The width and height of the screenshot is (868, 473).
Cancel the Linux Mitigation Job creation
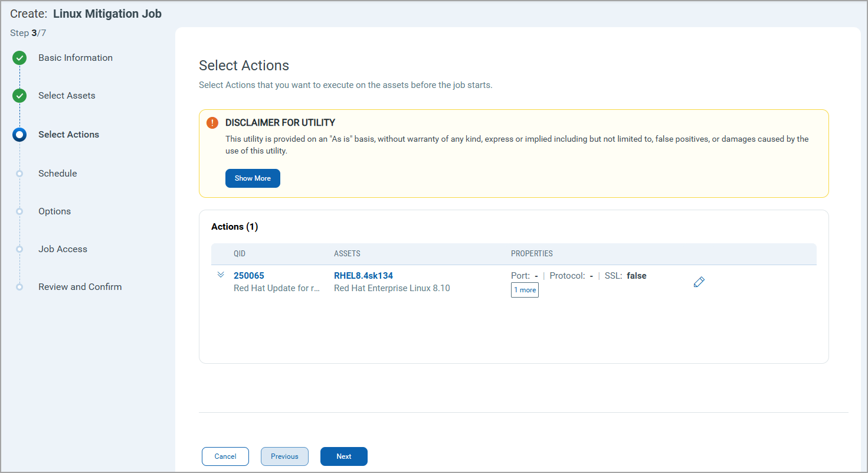225,456
